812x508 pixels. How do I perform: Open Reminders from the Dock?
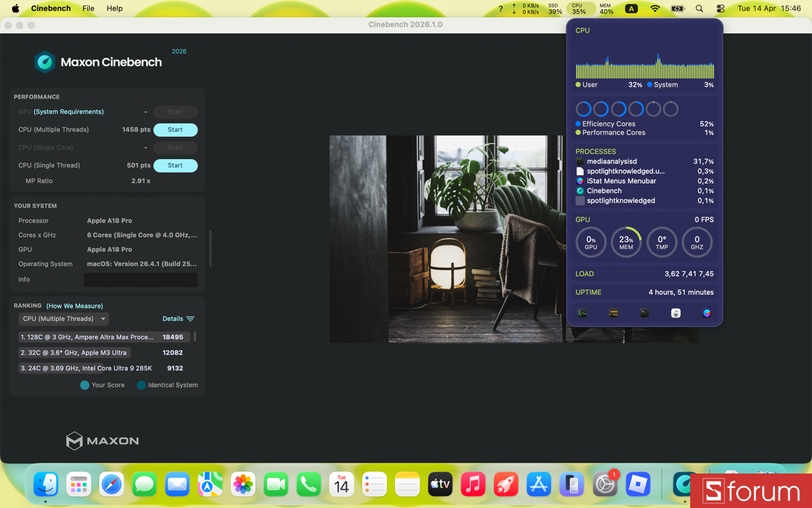point(374,484)
